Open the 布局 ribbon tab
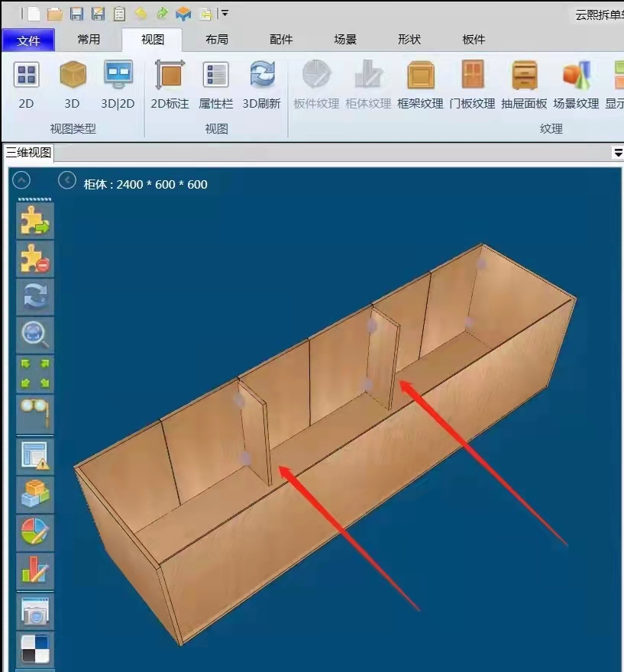This screenshot has width=624, height=672. pos(217,40)
